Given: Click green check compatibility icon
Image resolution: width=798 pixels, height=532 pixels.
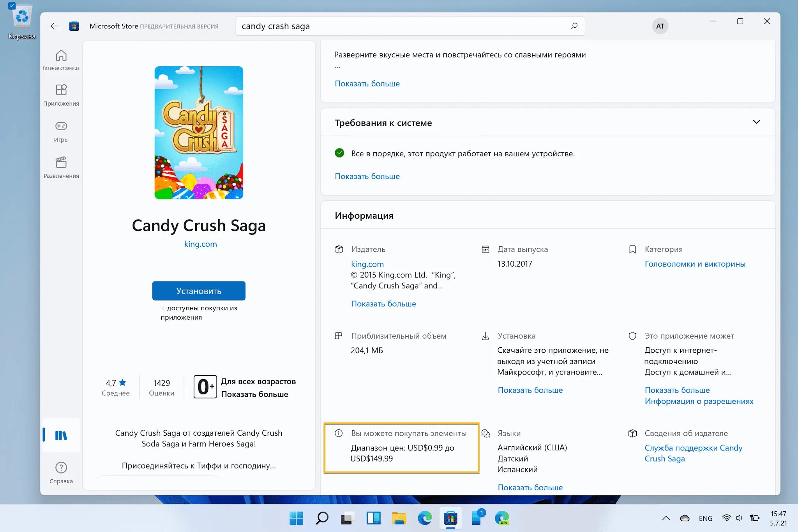Looking at the screenshot, I should pyautogui.click(x=339, y=153).
